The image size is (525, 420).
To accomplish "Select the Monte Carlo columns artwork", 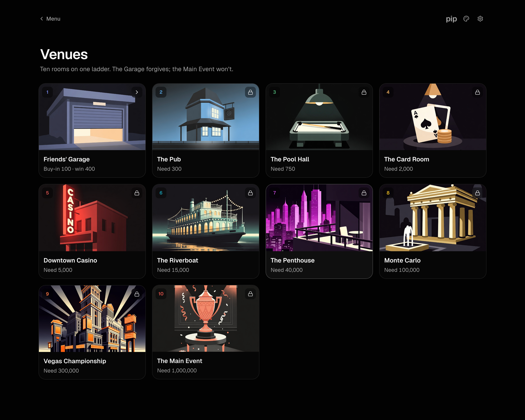I will tap(433, 218).
